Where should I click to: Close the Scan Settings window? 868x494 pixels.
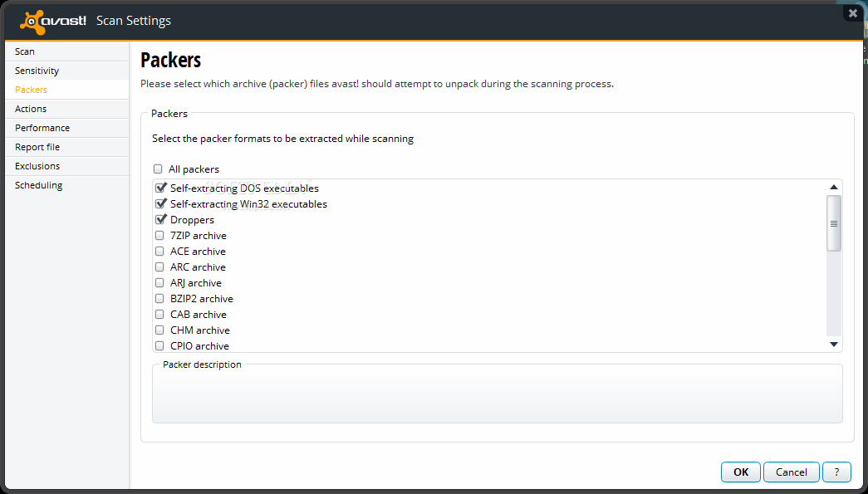[x=853, y=12]
